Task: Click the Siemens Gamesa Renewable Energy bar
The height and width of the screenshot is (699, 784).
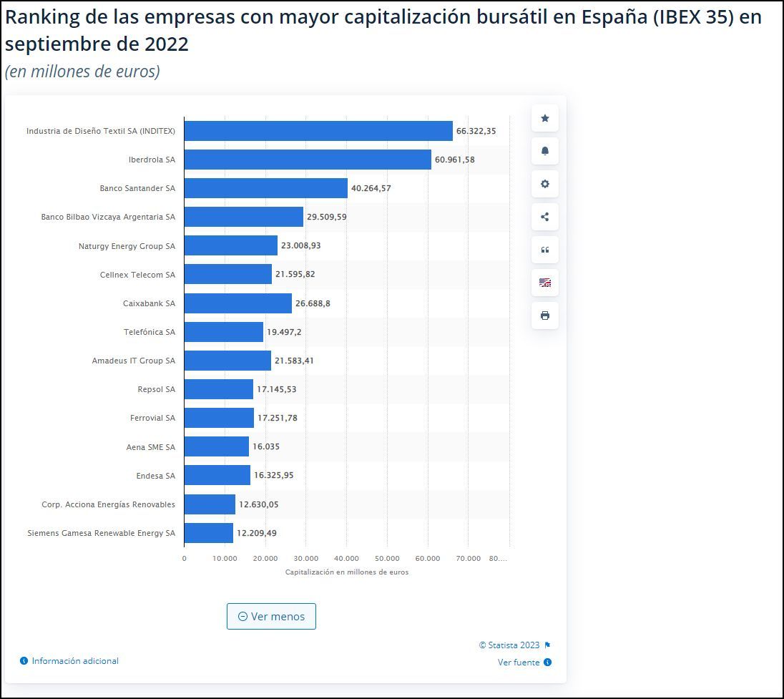Action: point(208,533)
